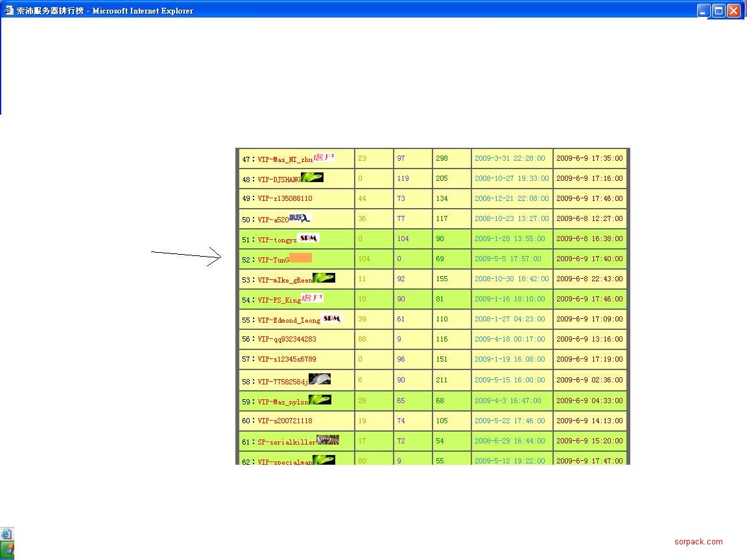Click the sorpack.com watermark link
Screen dimensions: 747x560
click(x=698, y=542)
